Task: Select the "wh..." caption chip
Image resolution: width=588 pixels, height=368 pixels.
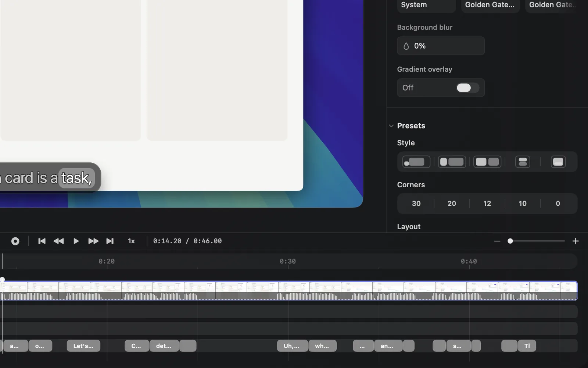Action: [x=322, y=346]
